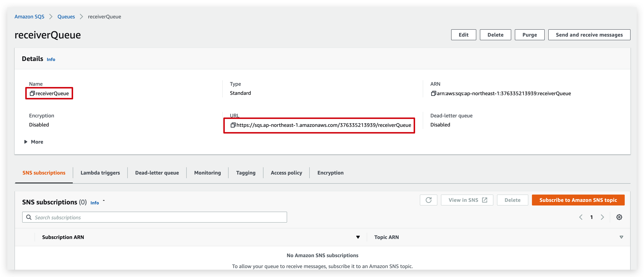644x277 pixels.
Task: Select the ARN value text
Action: coord(504,93)
